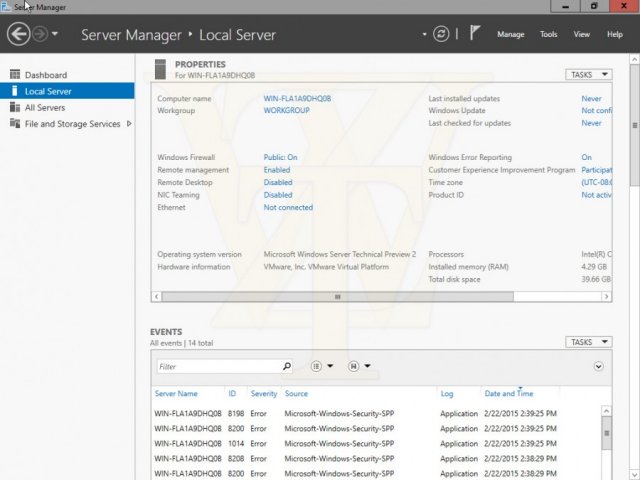Click the save query icon in Events
The width and height of the screenshot is (640, 480).
pos(353,366)
